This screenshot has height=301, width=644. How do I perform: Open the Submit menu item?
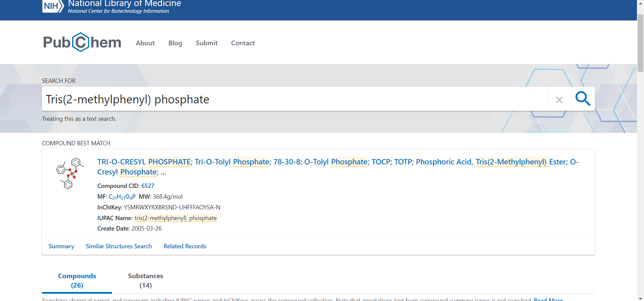coord(207,43)
